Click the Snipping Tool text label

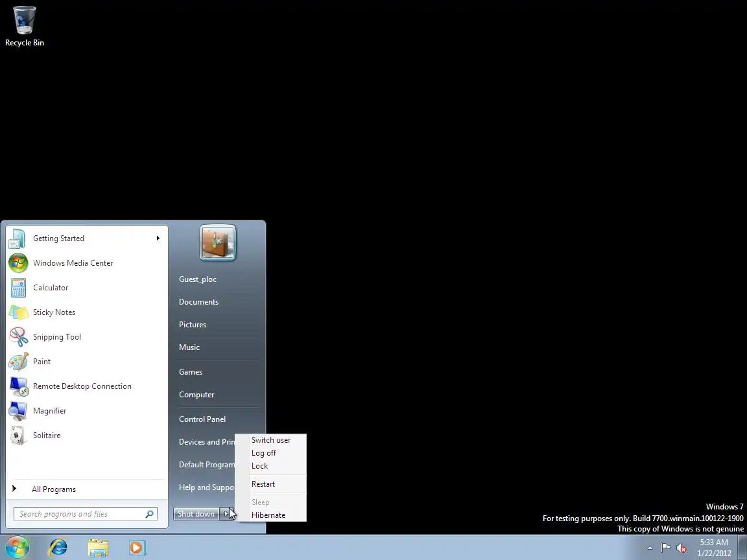click(56, 336)
